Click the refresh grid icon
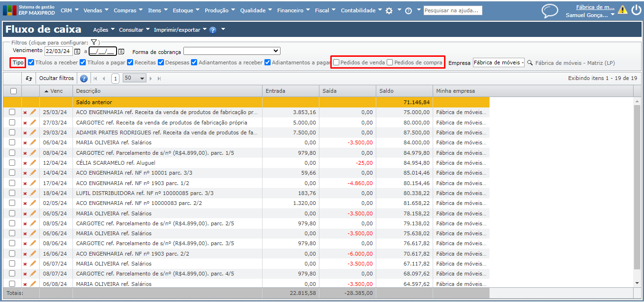This screenshot has height=302, width=644. click(x=29, y=79)
